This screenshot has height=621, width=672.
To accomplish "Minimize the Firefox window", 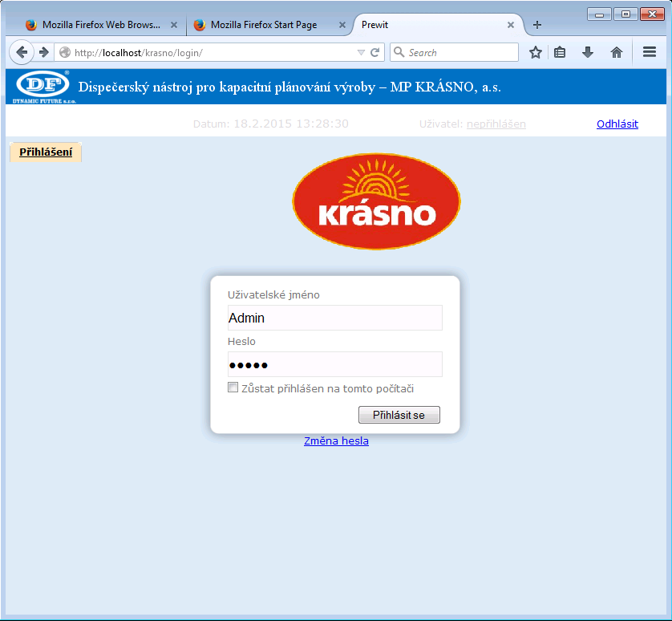I will [599, 14].
